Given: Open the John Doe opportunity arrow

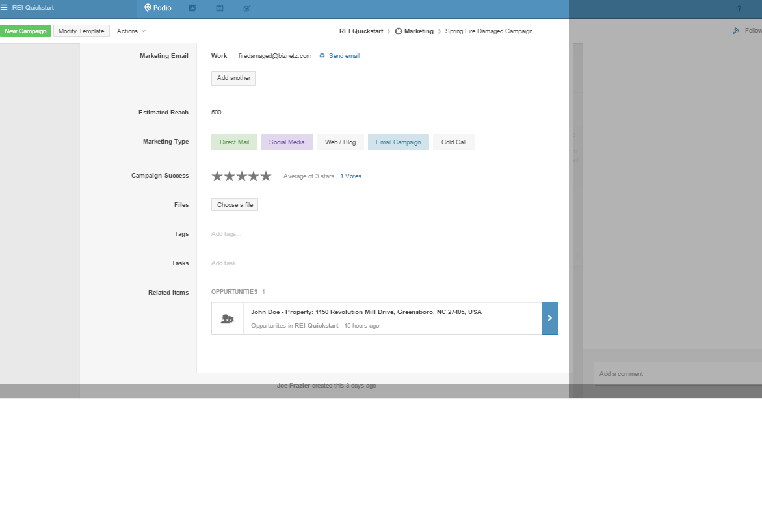Looking at the screenshot, I should tap(549, 319).
